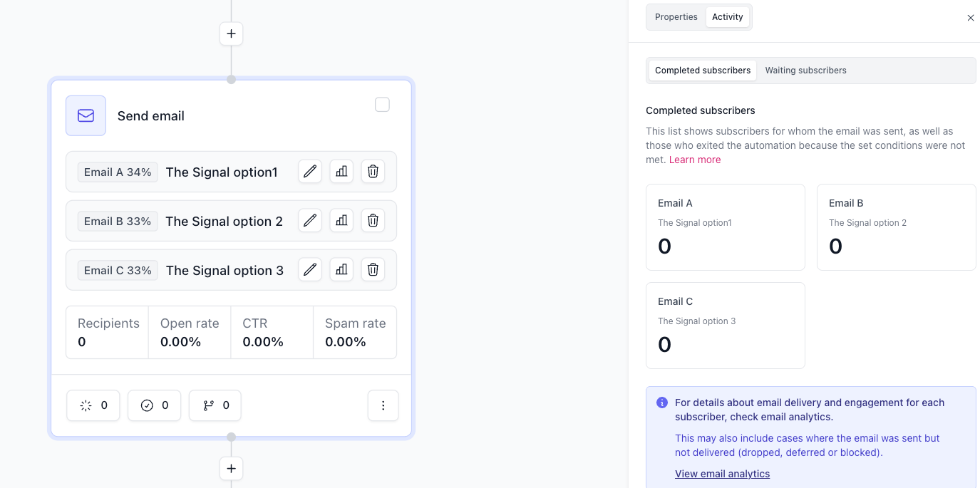Select the Waiting subscribers tab
This screenshot has height=488, width=980.
pyautogui.click(x=805, y=71)
